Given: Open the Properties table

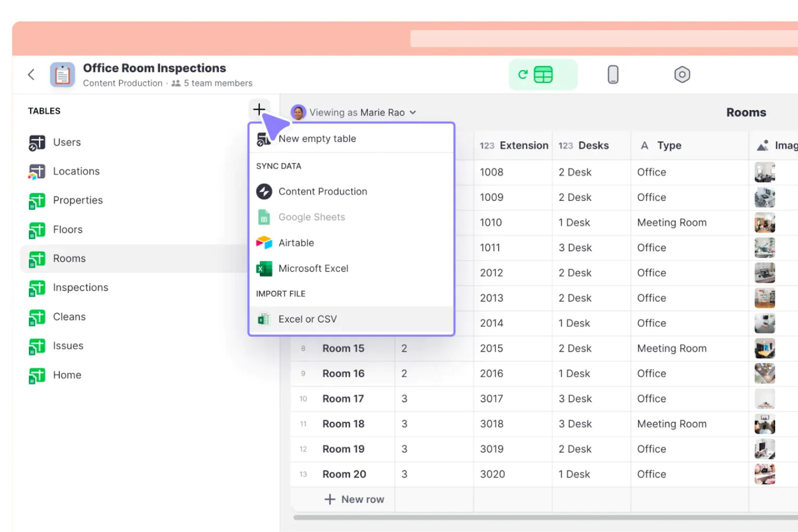Looking at the screenshot, I should point(135,200).
